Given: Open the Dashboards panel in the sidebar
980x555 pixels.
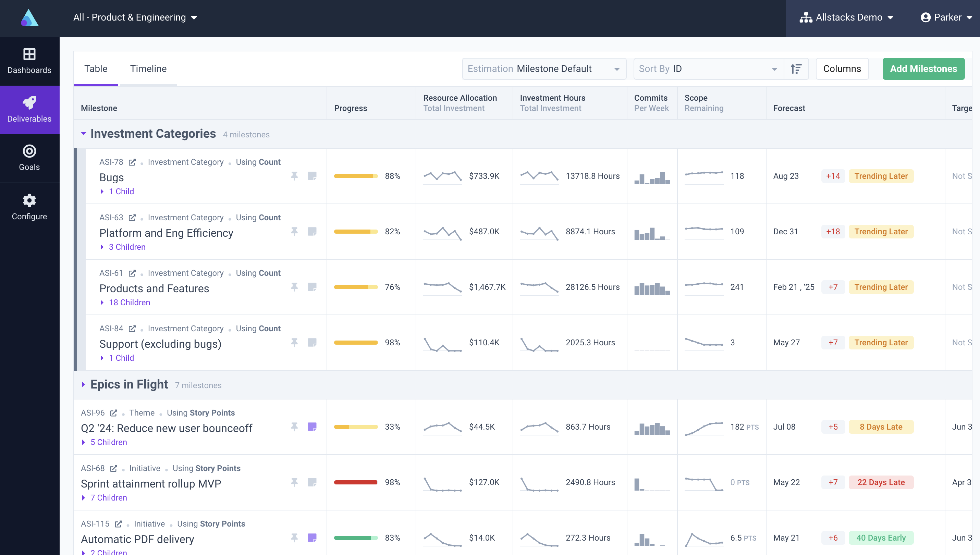Looking at the screenshot, I should tap(29, 61).
